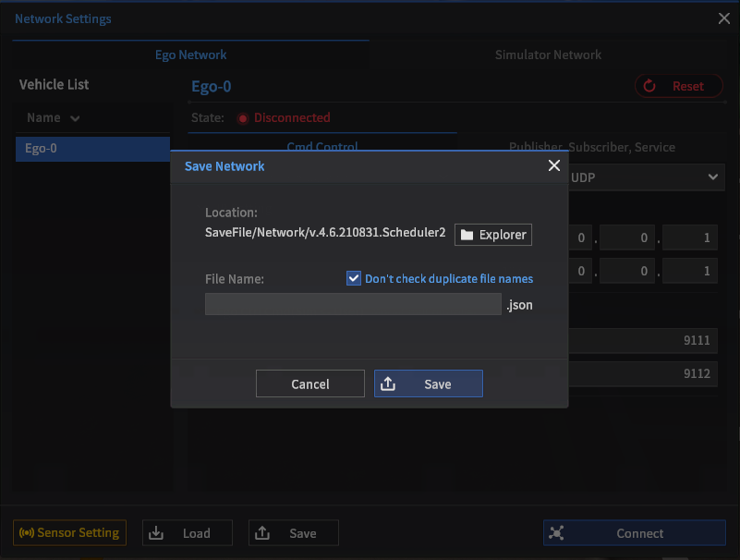This screenshot has height=560, width=740.
Task: Open Sensor Setting
Action: [x=70, y=532]
